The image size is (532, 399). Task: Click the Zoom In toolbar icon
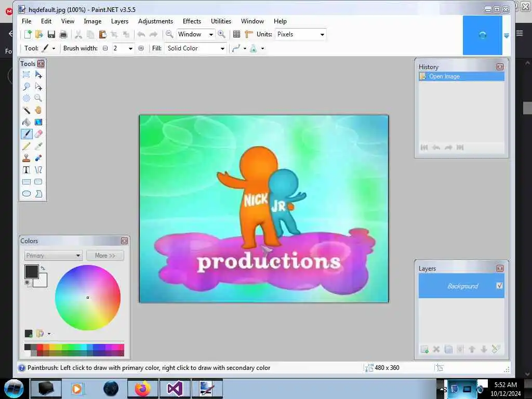click(221, 34)
